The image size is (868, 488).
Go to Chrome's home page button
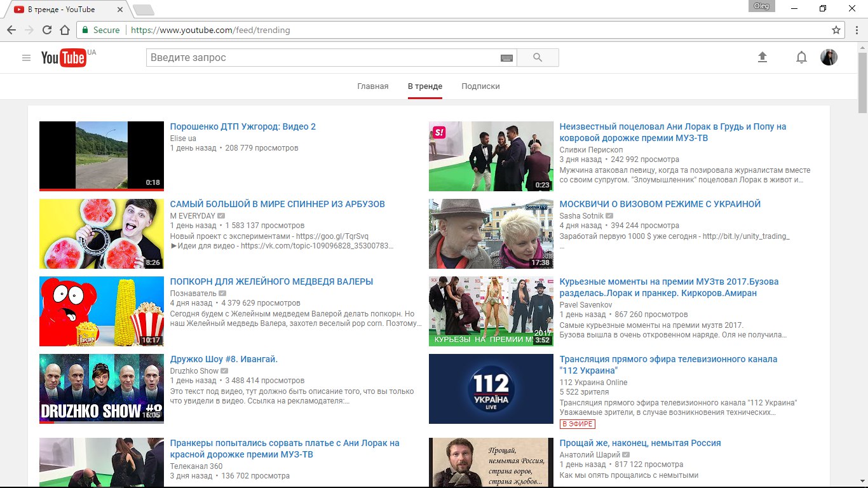click(x=64, y=30)
